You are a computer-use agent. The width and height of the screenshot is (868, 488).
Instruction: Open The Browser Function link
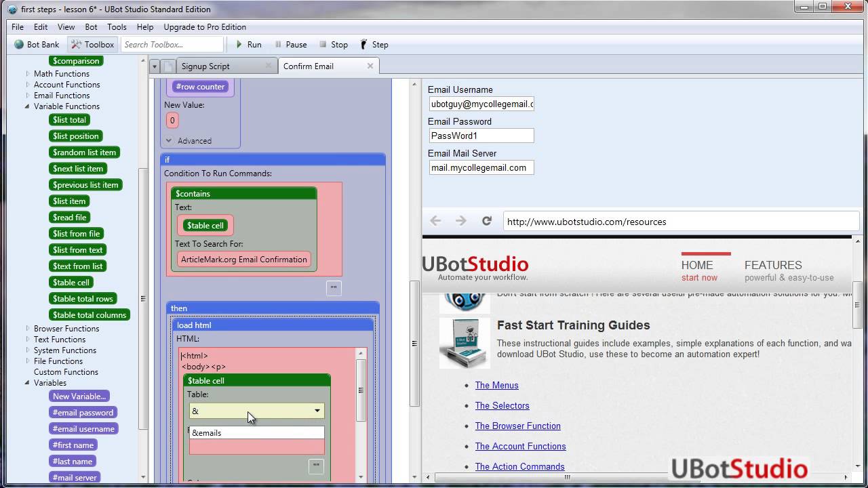(517, 426)
